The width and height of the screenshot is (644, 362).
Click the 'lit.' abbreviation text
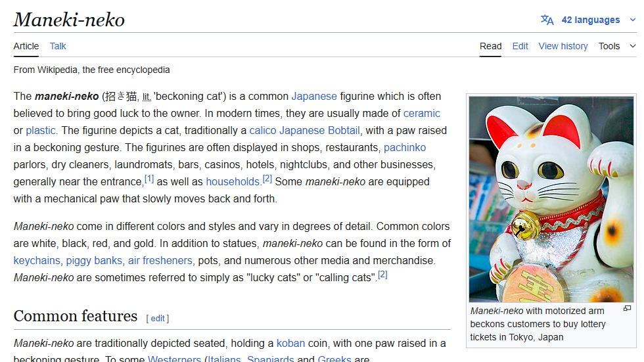147,97
